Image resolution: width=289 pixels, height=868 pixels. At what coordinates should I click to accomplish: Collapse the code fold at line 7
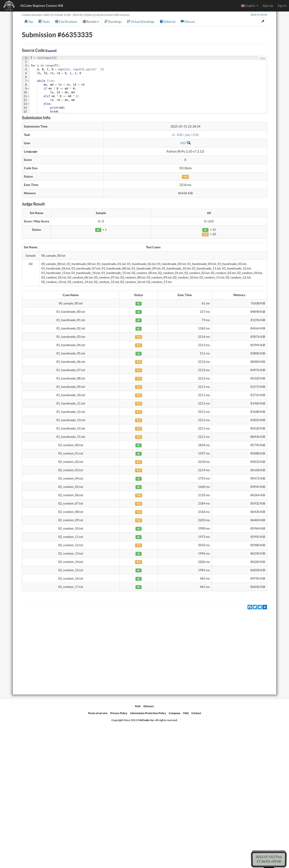tap(28, 81)
